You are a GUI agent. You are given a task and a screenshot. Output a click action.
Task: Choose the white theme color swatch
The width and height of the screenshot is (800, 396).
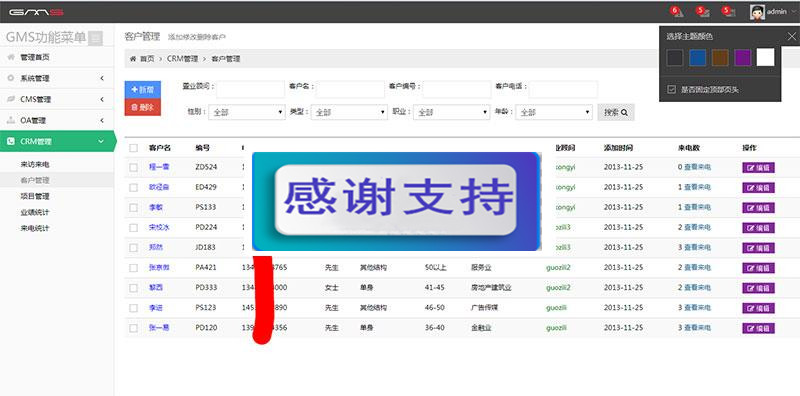tap(765, 58)
